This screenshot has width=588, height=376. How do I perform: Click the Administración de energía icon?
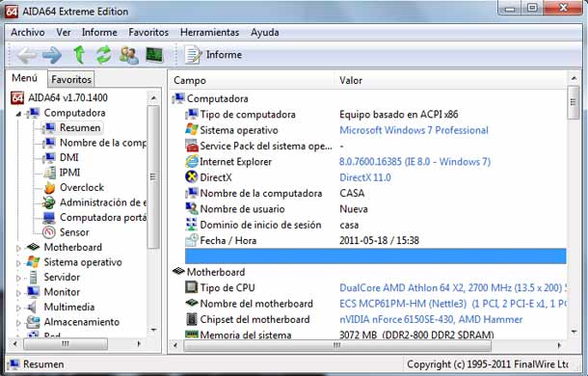(x=49, y=202)
